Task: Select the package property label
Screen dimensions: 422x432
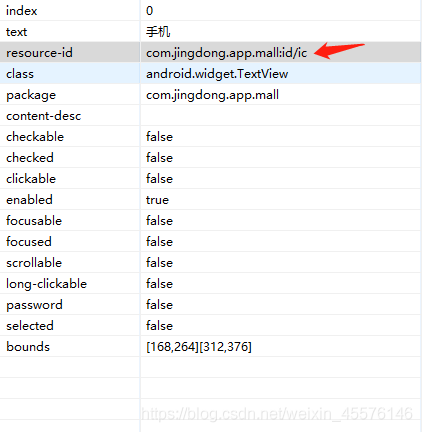Action: (x=31, y=95)
